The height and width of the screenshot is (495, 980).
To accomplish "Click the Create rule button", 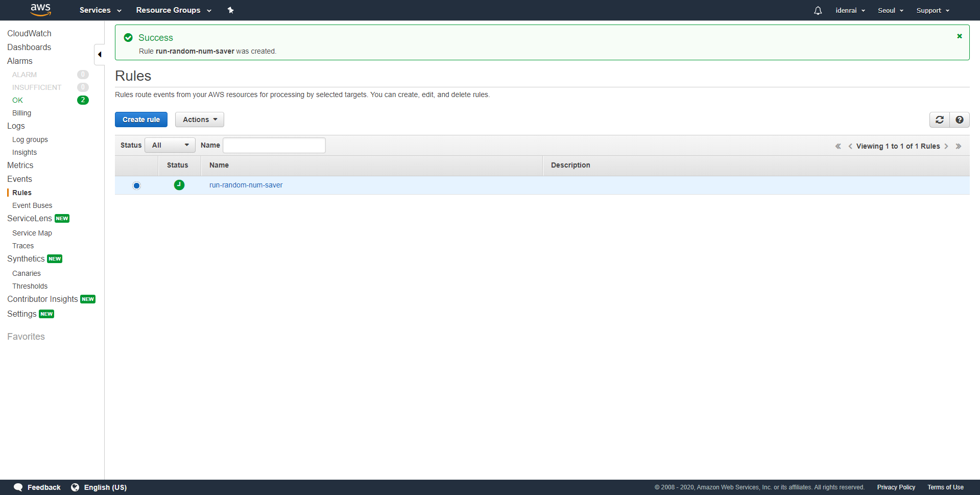I will tap(141, 119).
